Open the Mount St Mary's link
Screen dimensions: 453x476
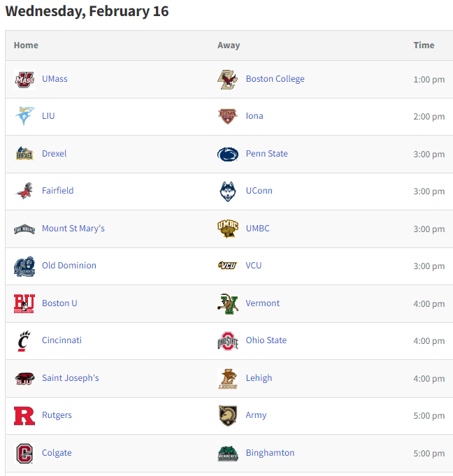[x=73, y=228]
